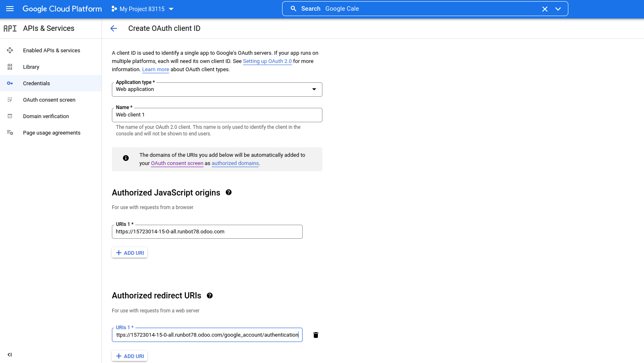The image size is (644, 363).
Task: Show help for Authorized JavaScript origins
Action: (229, 192)
